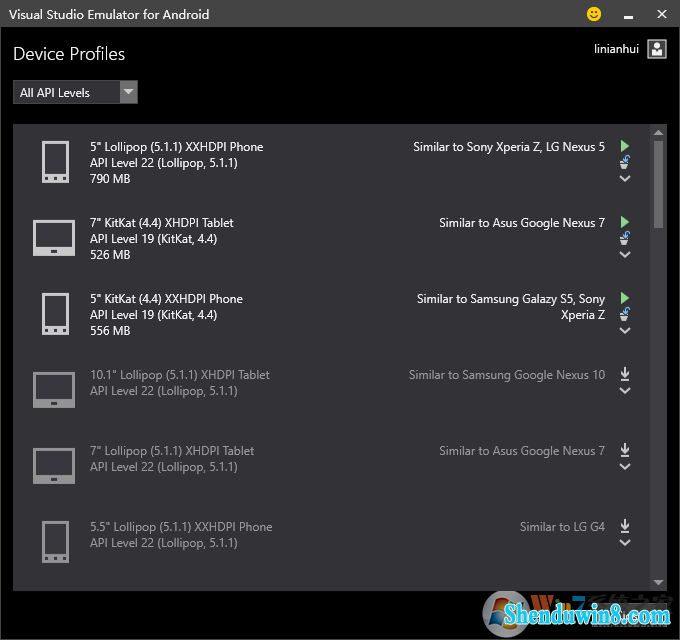Click 'Similar to Sony Xperia Z, LG Nexus 5'

coord(509,147)
